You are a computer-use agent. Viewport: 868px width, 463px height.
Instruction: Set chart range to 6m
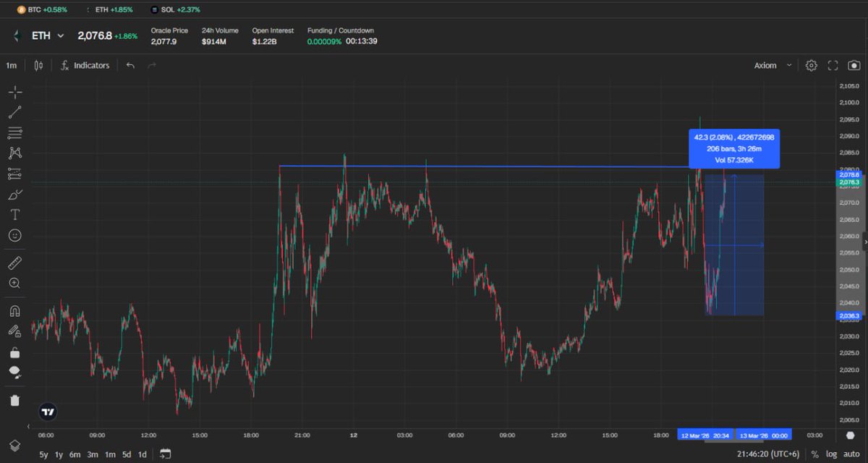click(75, 454)
